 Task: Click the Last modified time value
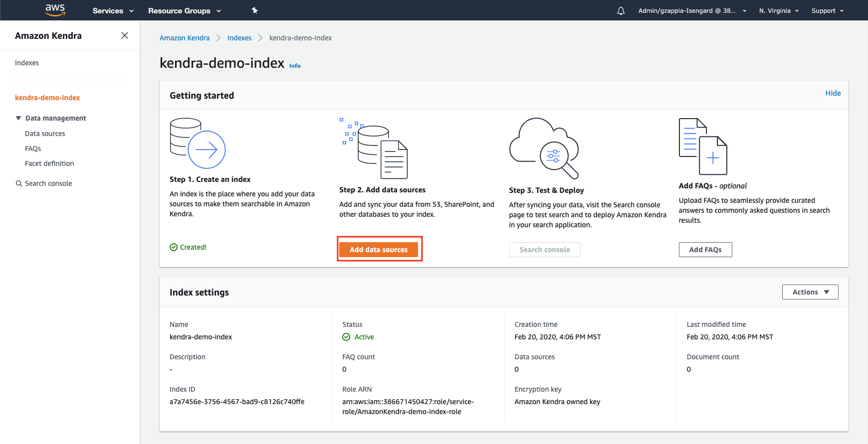tap(730, 337)
